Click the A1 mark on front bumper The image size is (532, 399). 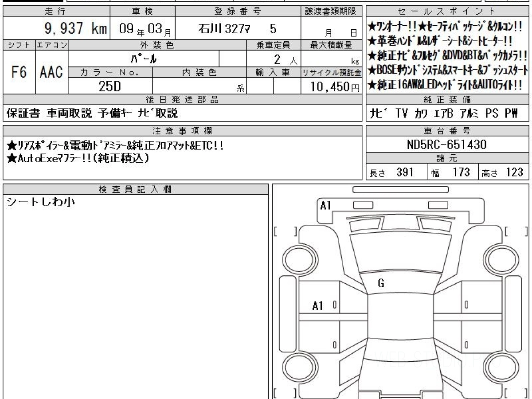(x=326, y=205)
